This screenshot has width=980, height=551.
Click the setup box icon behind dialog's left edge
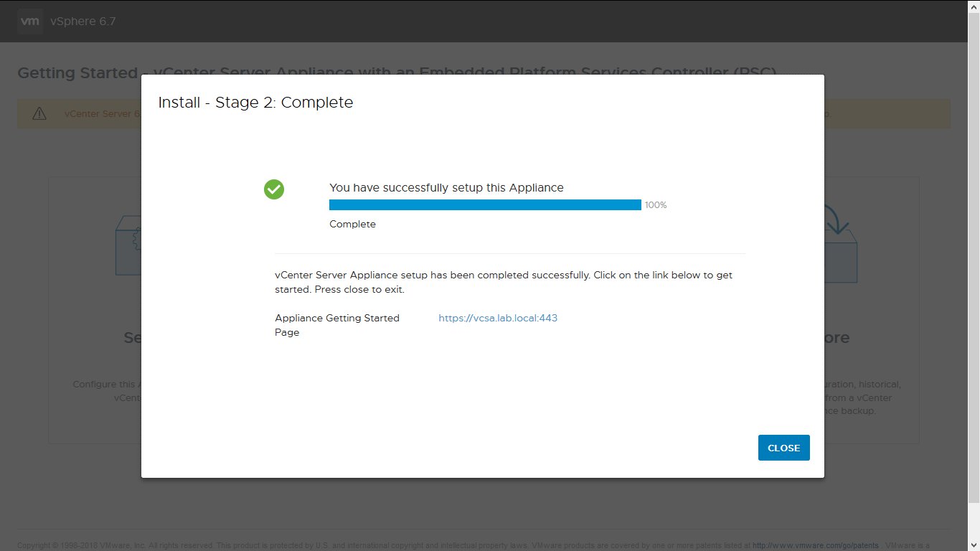click(x=128, y=246)
